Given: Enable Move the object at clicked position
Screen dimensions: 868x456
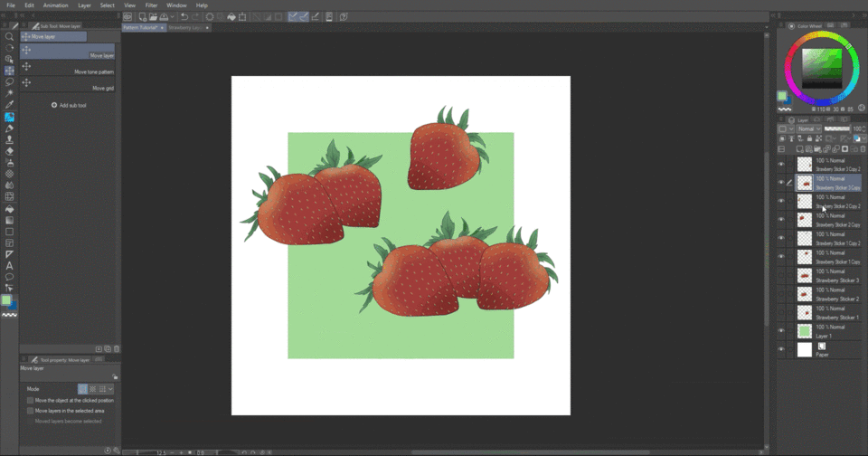Looking at the screenshot, I should click(31, 400).
